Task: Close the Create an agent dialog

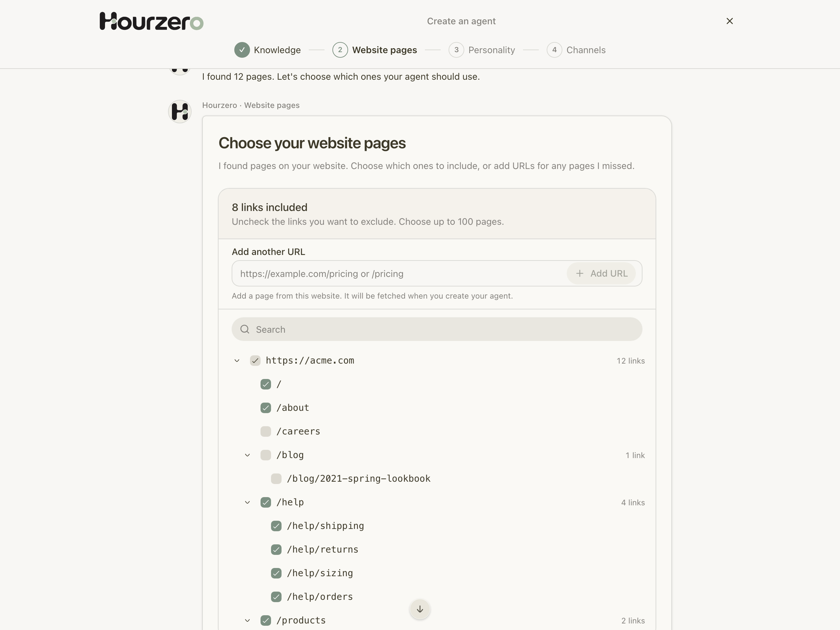Action: [x=729, y=21]
